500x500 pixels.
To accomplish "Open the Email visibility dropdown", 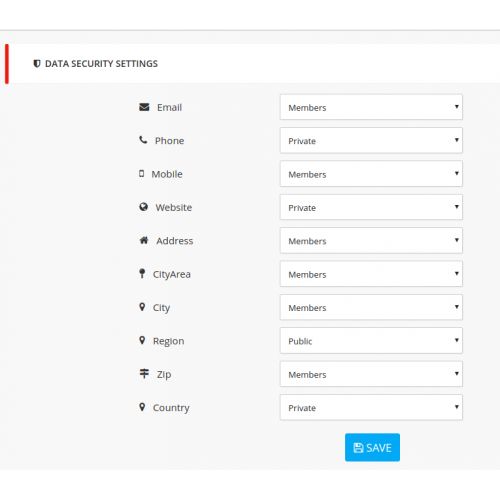I will (x=371, y=107).
